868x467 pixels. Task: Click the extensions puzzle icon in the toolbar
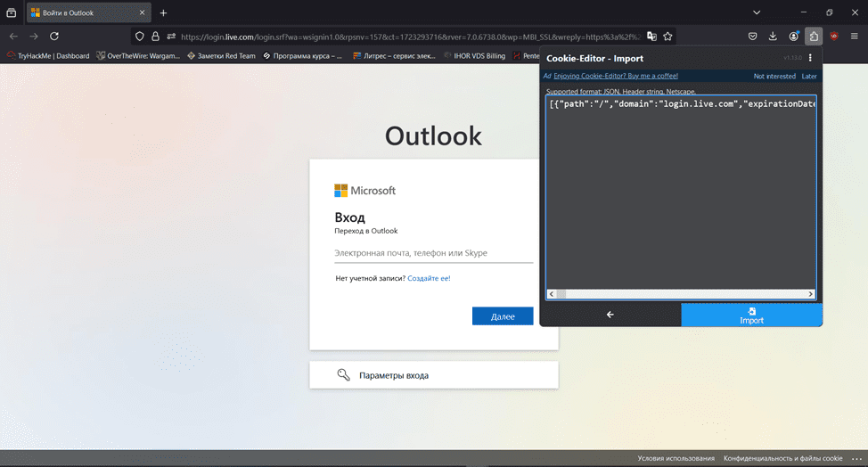coord(813,37)
